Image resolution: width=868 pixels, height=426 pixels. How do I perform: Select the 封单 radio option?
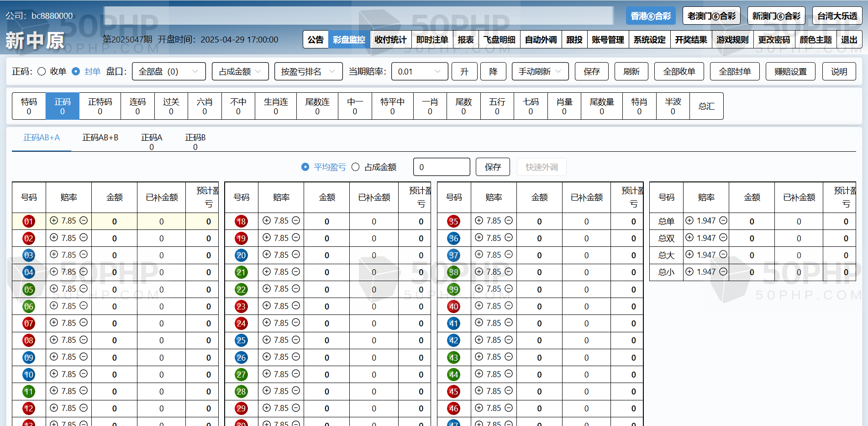[76, 71]
